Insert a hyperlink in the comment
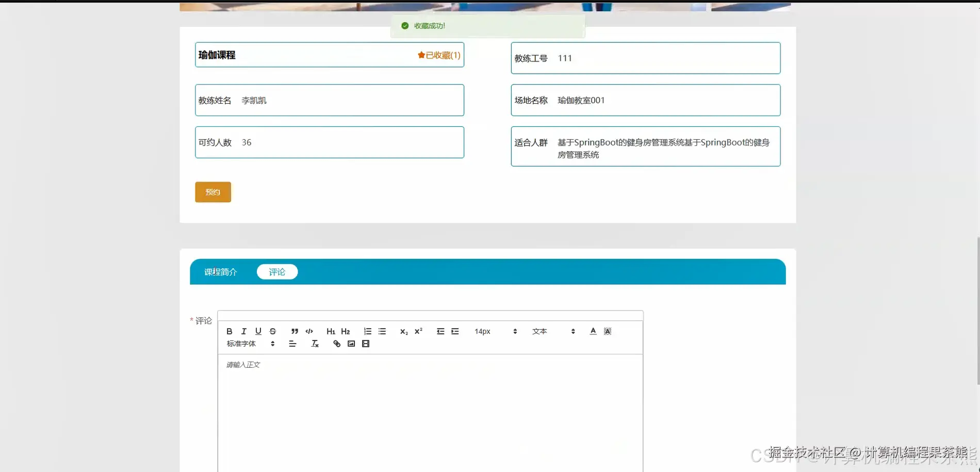The width and height of the screenshot is (980, 472). point(336,344)
